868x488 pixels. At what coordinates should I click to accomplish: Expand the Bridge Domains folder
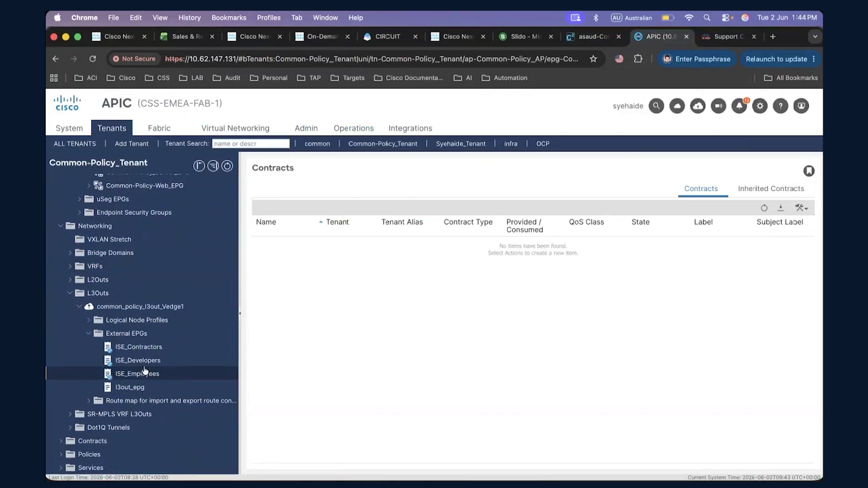point(70,253)
